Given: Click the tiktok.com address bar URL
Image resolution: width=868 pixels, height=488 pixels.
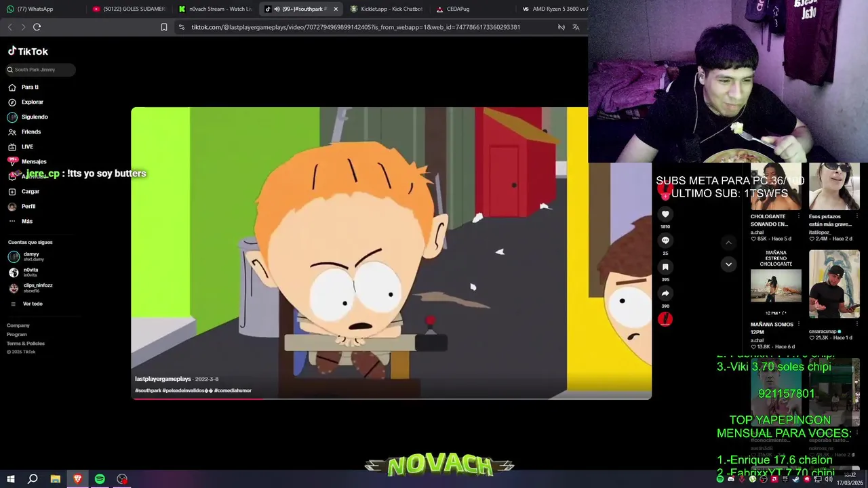Looking at the screenshot, I should [x=355, y=27].
